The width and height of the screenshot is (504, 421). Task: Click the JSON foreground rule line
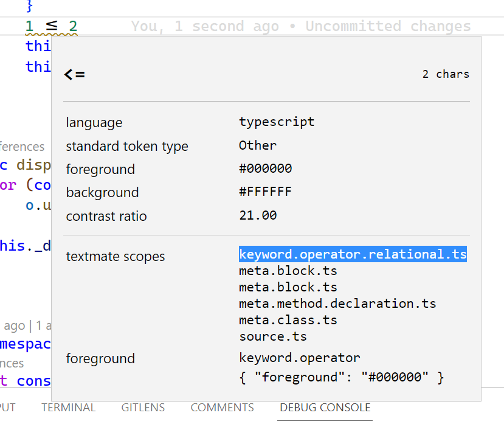[x=341, y=377]
